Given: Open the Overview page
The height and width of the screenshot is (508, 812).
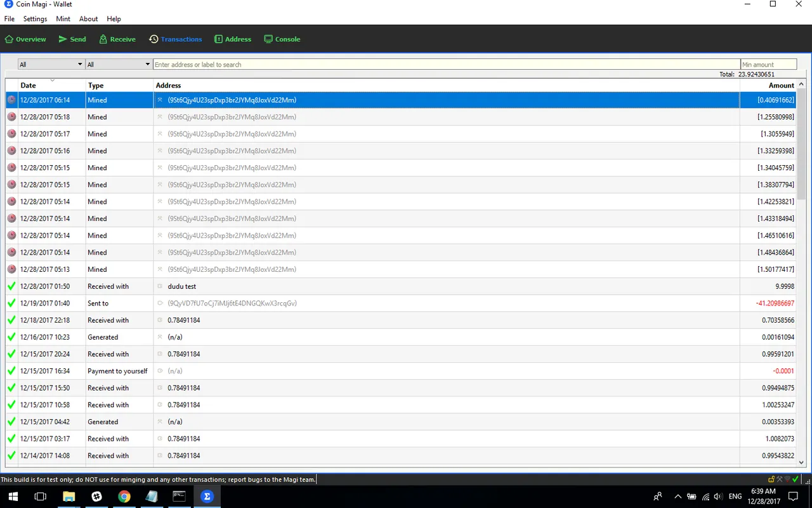Looking at the screenshot, I should coord(25,39).
